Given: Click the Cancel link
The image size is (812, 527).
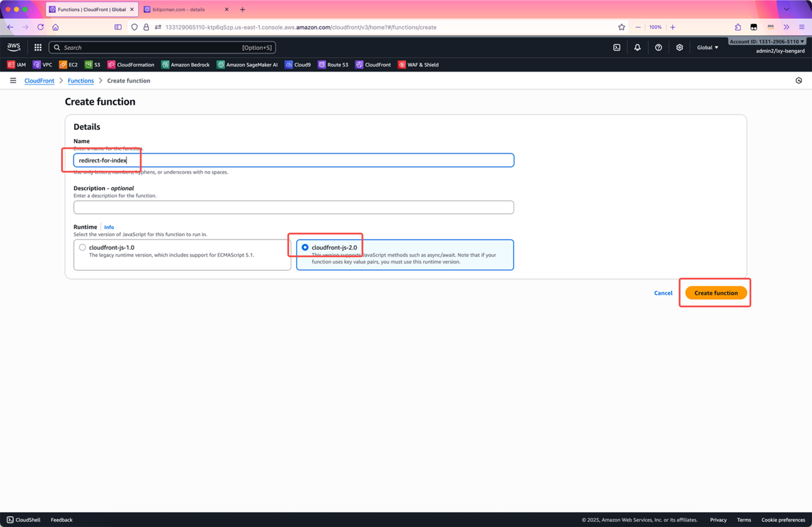Looking at the screenshot, I should [x=663, y=293].
